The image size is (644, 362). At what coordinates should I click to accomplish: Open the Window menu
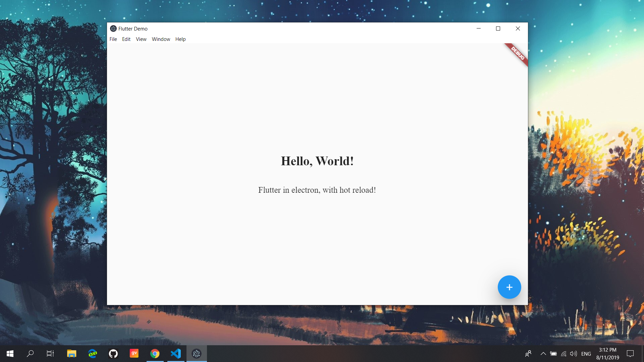point(161,39)
